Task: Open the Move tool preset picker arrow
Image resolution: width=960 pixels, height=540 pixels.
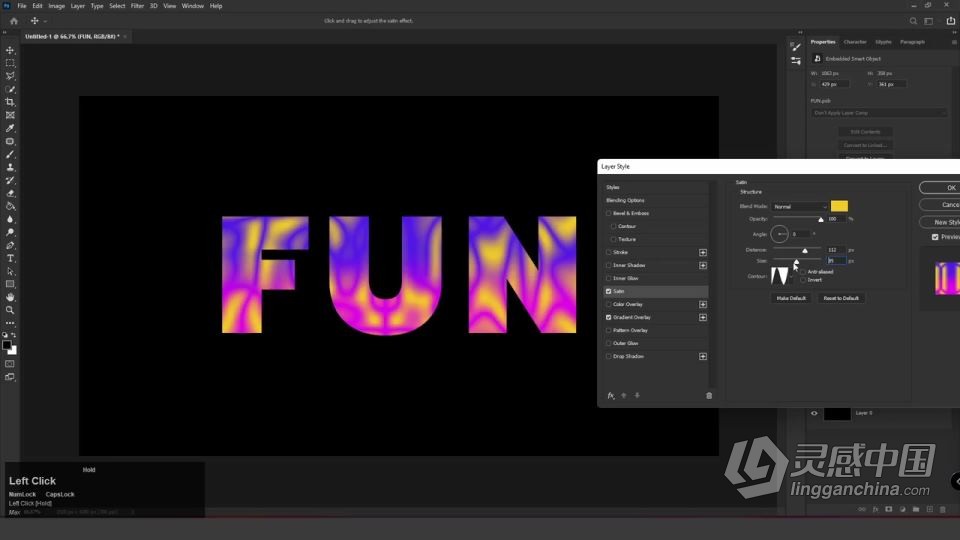Action: (x=45, y=21)
